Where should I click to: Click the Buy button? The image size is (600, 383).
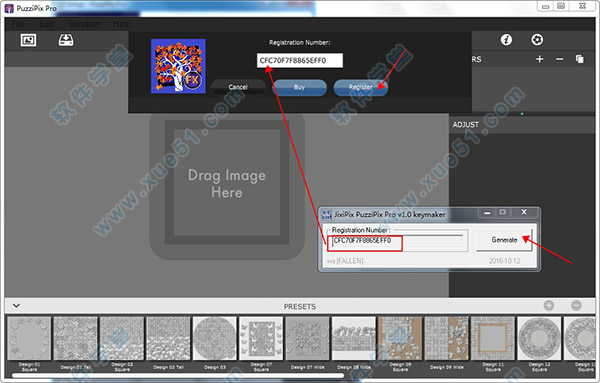[299, 87]
